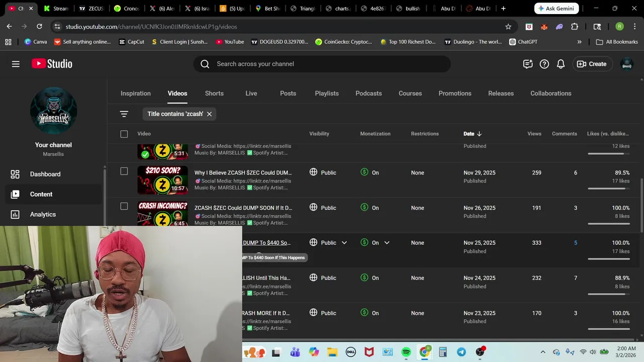Image resolution: width=644 pixels, height=362 pixels.
Task: Select the 'Why I Believe ZCASH' video checkbox
Action: tap(124, 171)
